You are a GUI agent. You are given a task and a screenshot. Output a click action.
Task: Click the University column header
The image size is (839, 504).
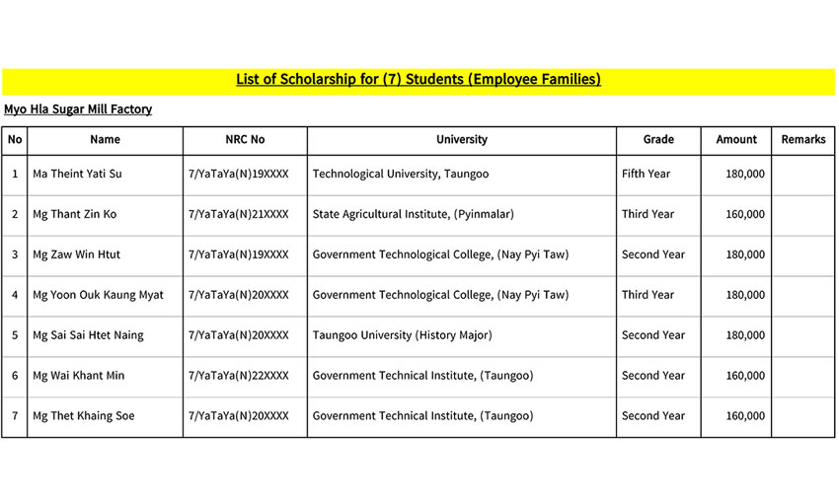point(461,140)
